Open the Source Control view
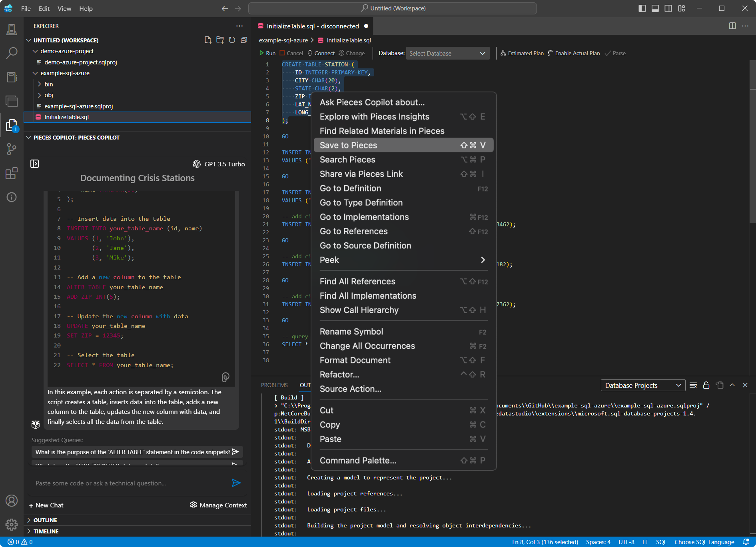The width and height of the screenshot is (756, 547). click(12, 149)
